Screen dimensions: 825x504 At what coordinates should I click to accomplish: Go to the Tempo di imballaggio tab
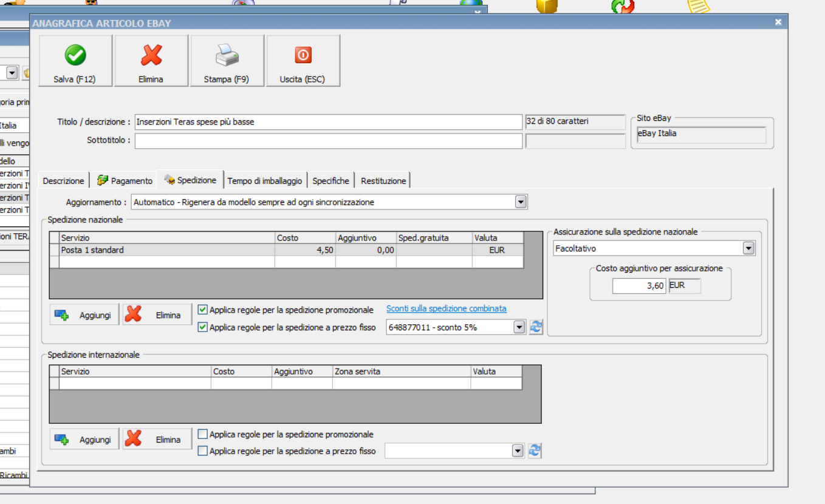[x=265, y=181]
